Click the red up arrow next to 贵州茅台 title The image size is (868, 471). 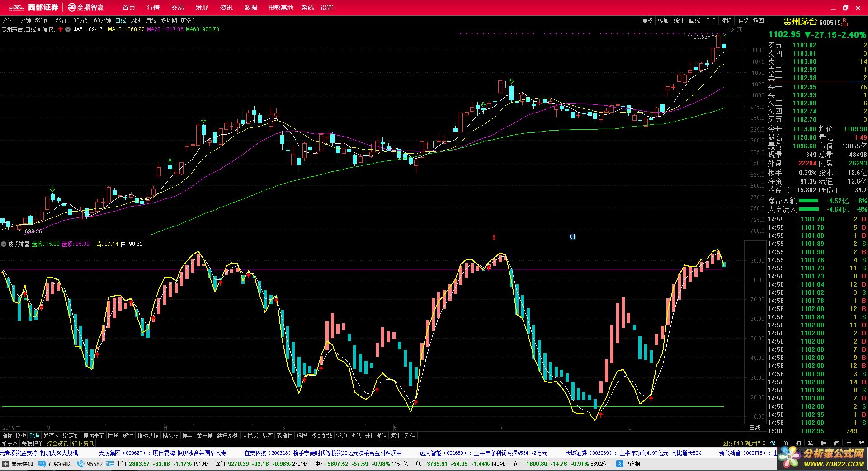tap(61, 29)
